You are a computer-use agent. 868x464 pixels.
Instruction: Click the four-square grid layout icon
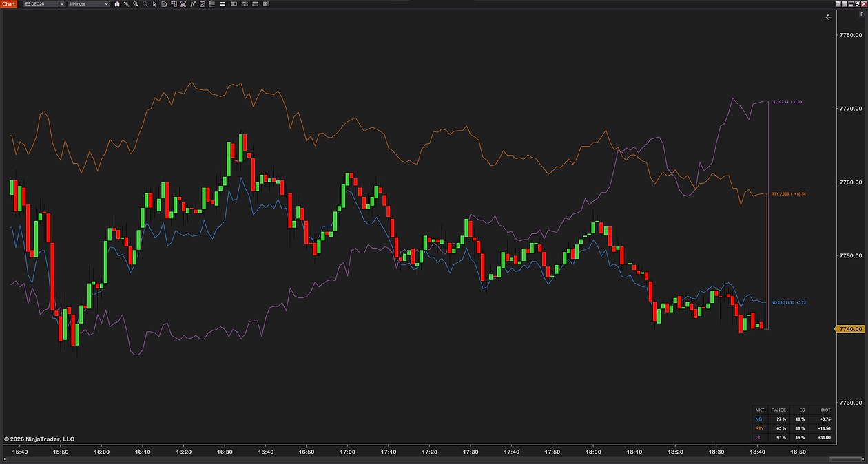tap(223, 3)
